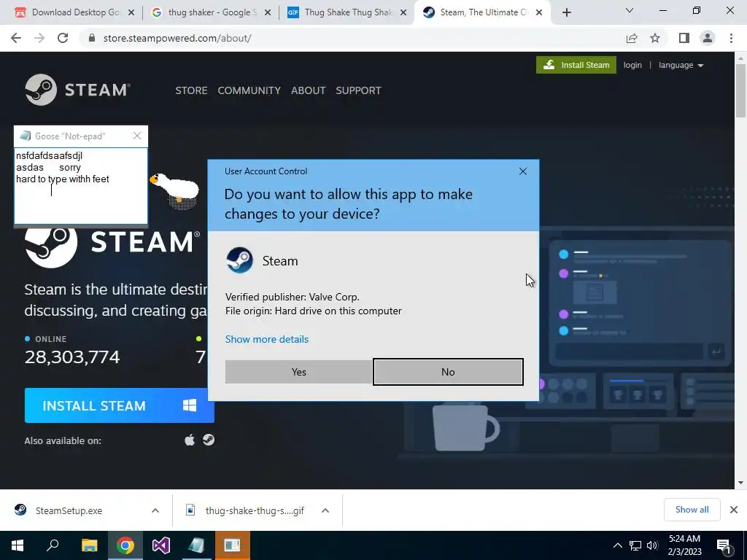Open the SUPPORT menu item
Screen dimensions: 747x560
[358, 90]
